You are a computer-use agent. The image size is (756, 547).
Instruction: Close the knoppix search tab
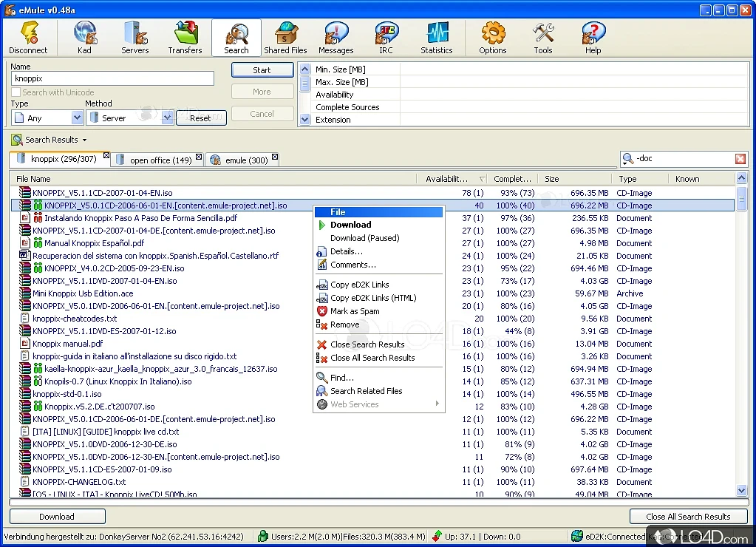(106, 156)
